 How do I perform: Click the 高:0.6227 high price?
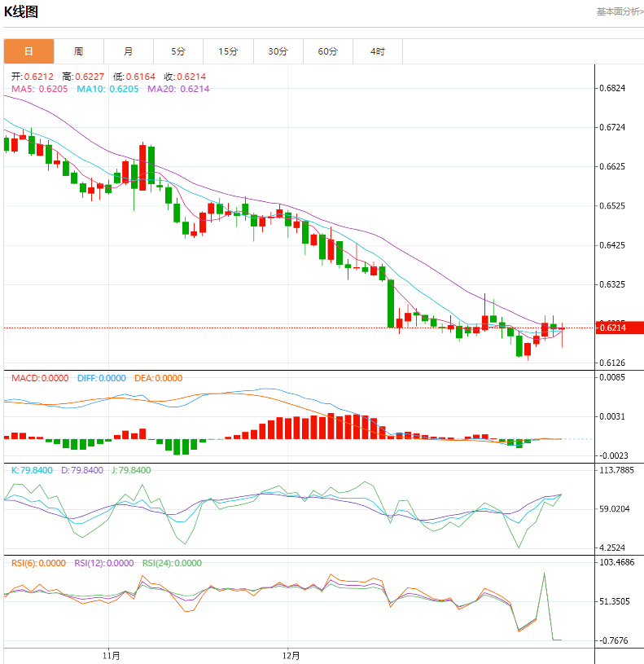click(83, 77)
